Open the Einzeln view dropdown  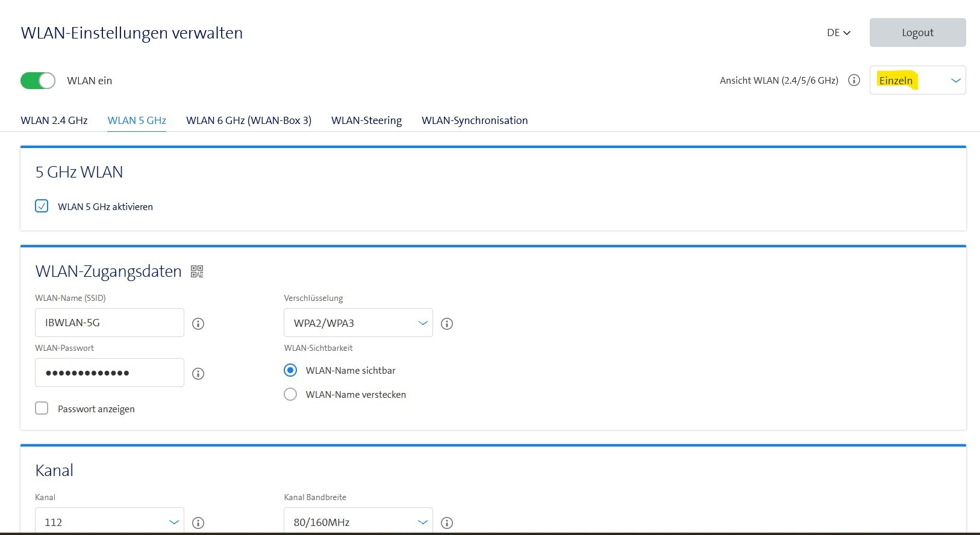coord(917,81)
